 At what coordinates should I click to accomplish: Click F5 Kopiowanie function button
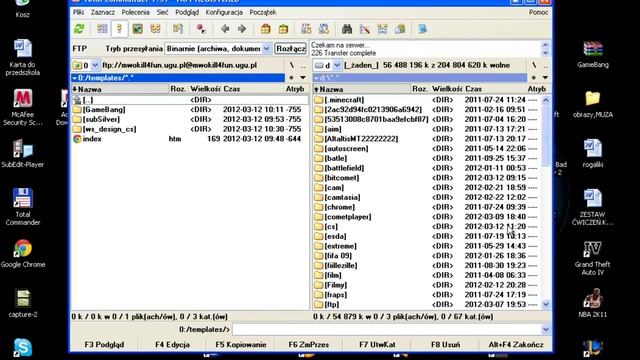click(x=241, y=344)
